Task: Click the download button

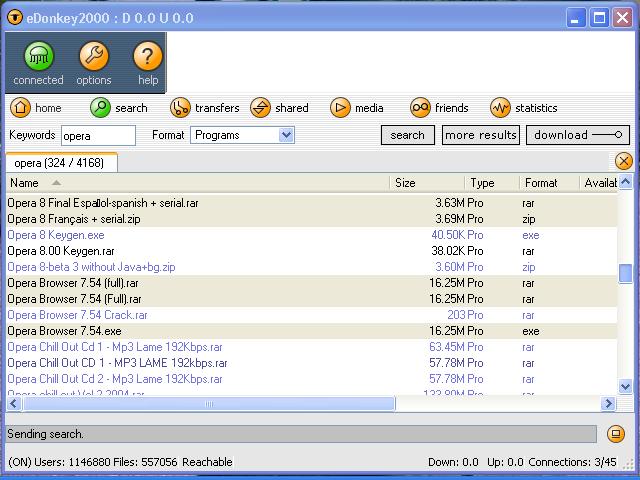Action: click(x=578, y=135)
